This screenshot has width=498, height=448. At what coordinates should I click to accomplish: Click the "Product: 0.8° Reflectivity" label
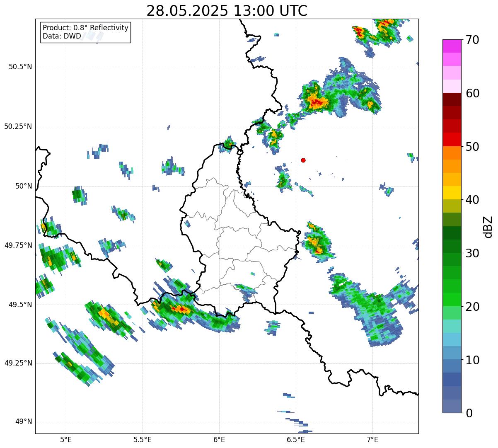[x=86, y=28]
